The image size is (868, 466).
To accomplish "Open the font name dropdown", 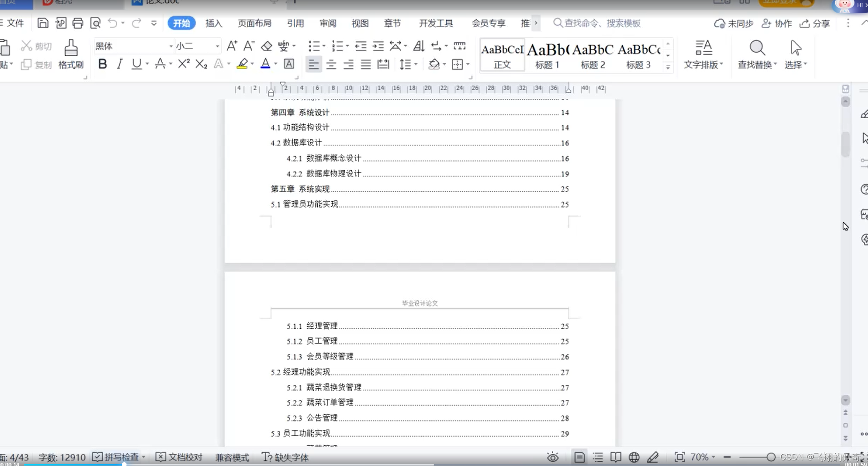I will tap(171, 46).
